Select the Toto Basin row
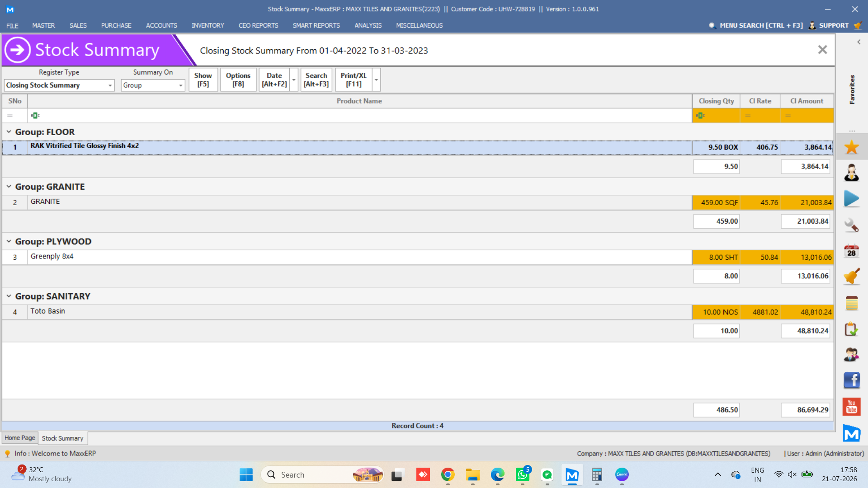The image size is (868, 488). click(418, 312)
